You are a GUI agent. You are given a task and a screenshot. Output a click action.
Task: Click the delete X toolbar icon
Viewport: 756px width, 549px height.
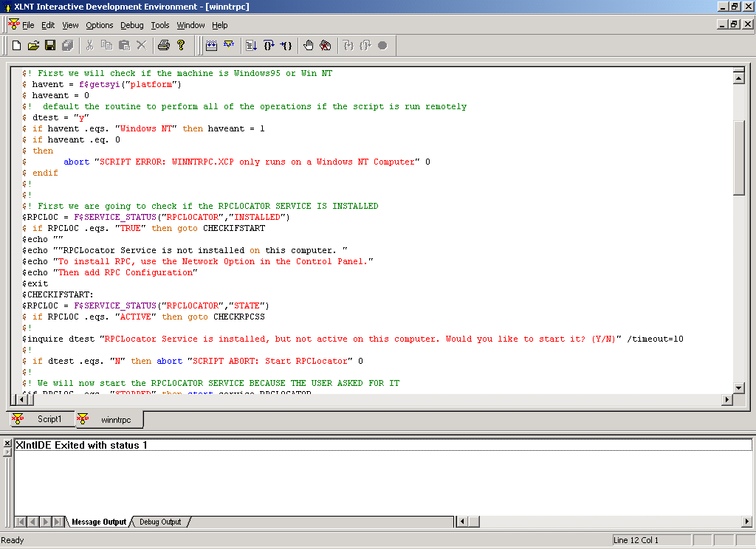click(x=141, y=45)
